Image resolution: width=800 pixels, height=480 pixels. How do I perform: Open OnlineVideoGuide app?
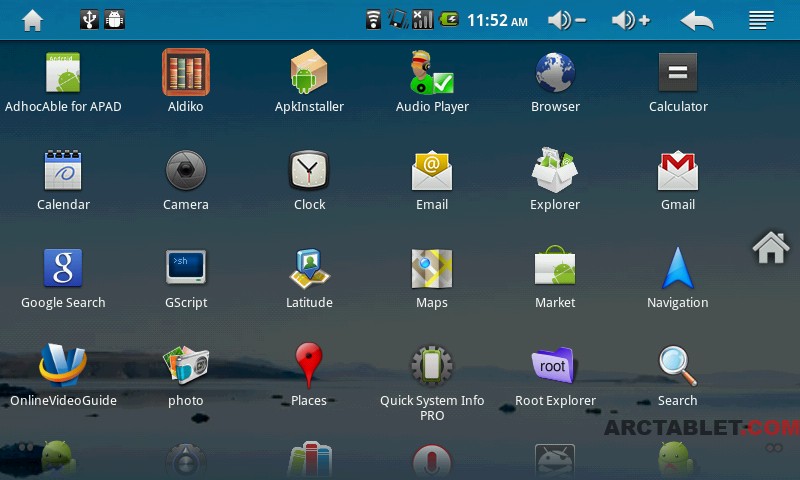(x=63, y=365)
